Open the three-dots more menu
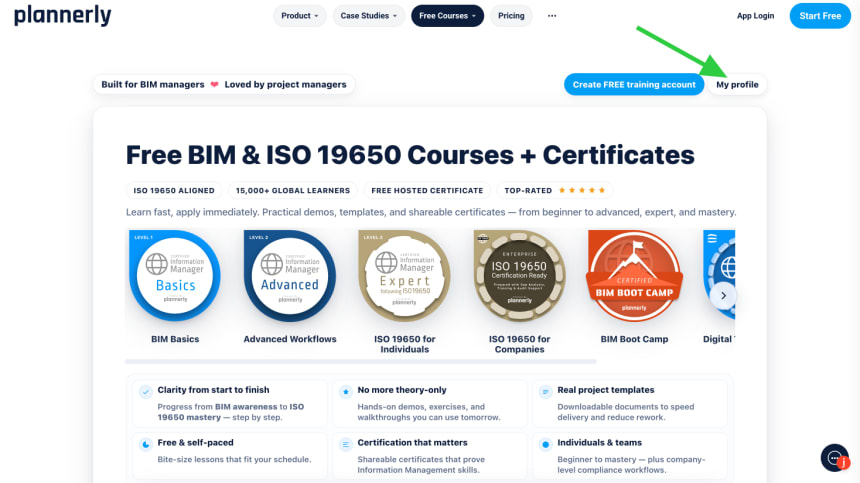This screenshot has height=483, width=860. [x=552, y=16]
